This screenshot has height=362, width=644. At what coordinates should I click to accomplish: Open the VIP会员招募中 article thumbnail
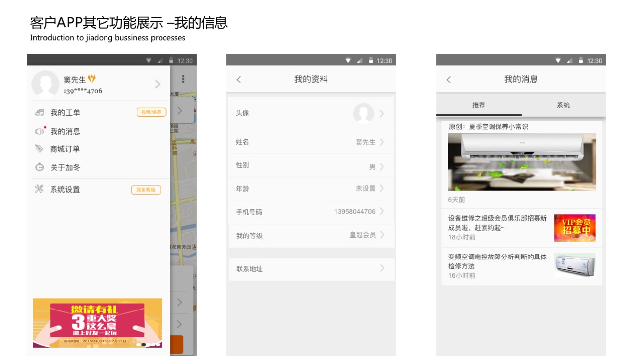pyautogui.click(x=575, y=228)
